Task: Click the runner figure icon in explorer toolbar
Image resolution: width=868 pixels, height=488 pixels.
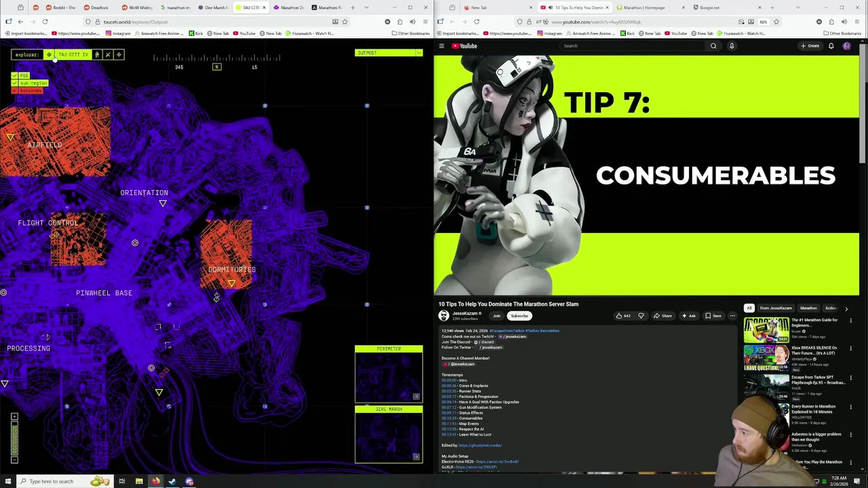Action: pyautogui.click(x=97, y=54)
